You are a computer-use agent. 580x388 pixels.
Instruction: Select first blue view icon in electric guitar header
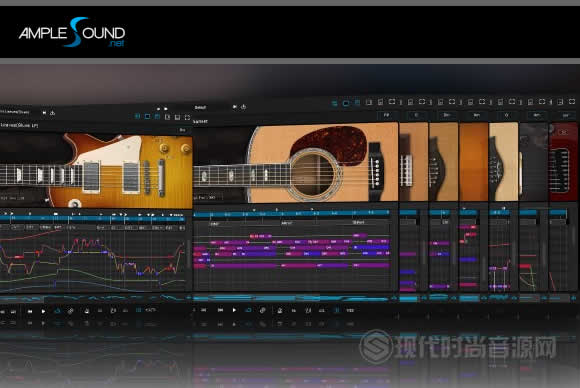point(137,117)
